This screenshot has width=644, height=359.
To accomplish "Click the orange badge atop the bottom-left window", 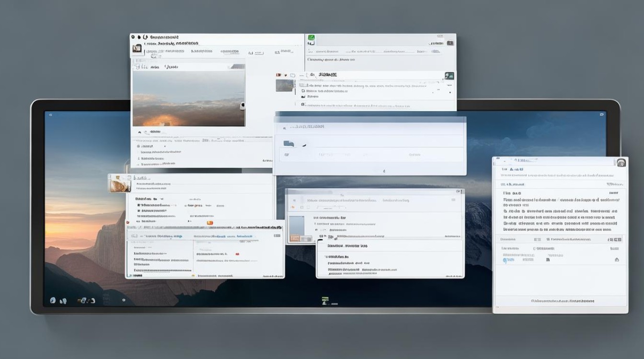I will (209, 223).
